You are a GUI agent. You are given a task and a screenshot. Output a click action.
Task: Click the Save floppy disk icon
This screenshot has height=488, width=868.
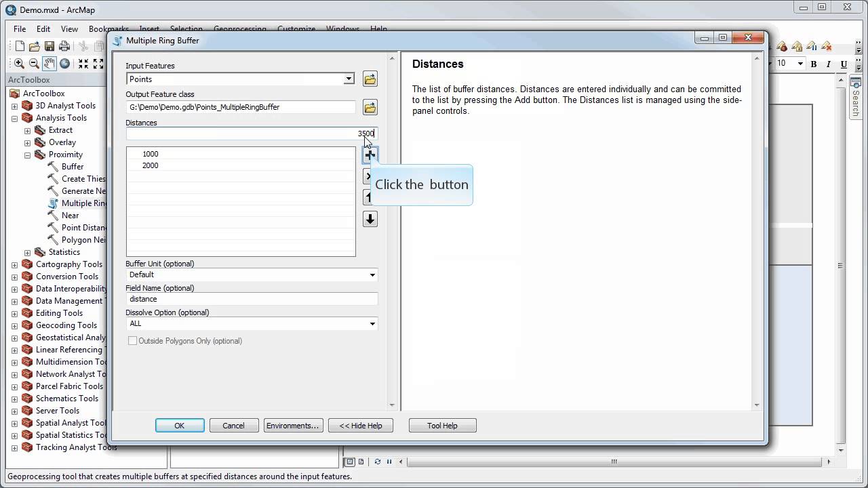[x=50, y=46]
